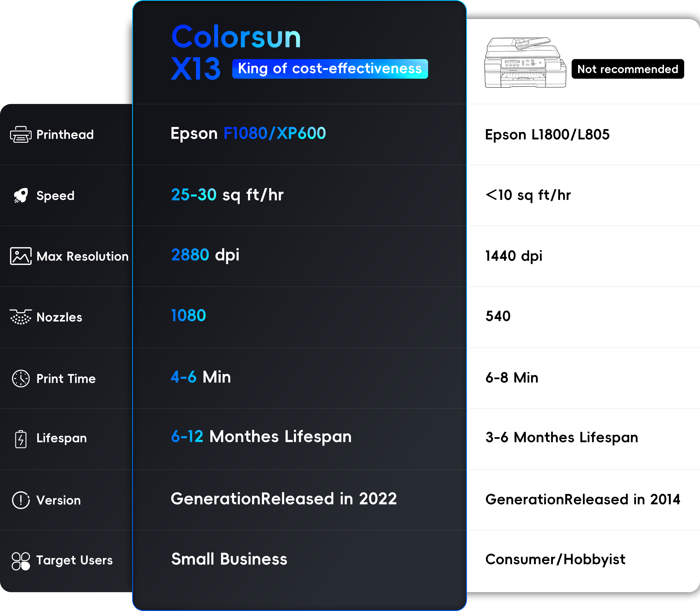700x611 pixels.
Task: Click the "4-6 Min" print time value
Action: (x=201, y=377)
